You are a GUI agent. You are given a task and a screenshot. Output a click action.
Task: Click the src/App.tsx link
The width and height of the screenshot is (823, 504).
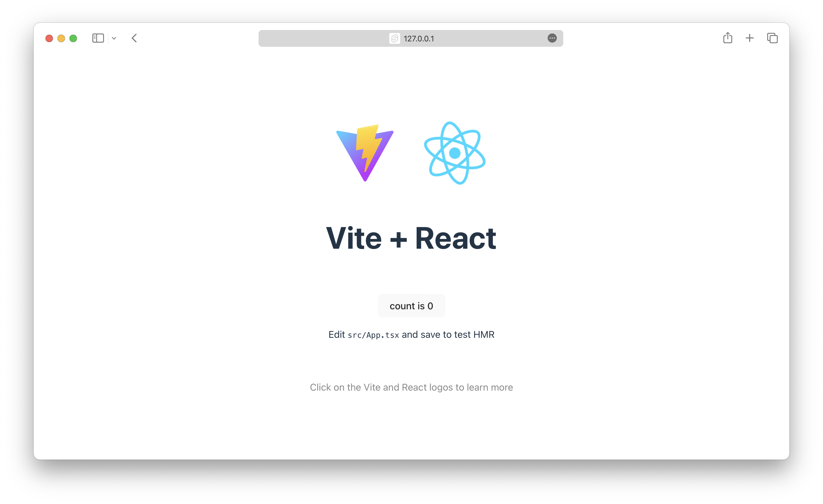tap(373, 334)
